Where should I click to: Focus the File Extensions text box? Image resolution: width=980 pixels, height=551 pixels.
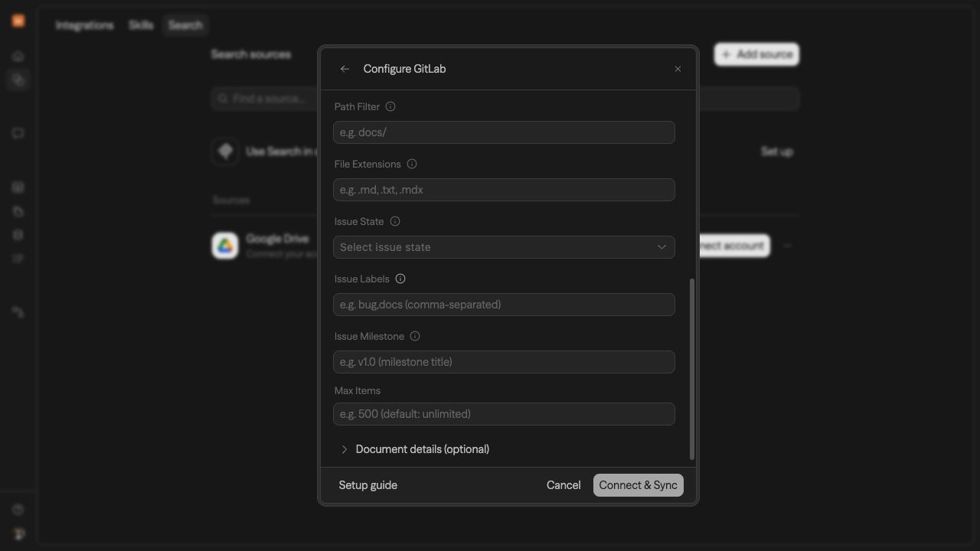tap(504, 190)
